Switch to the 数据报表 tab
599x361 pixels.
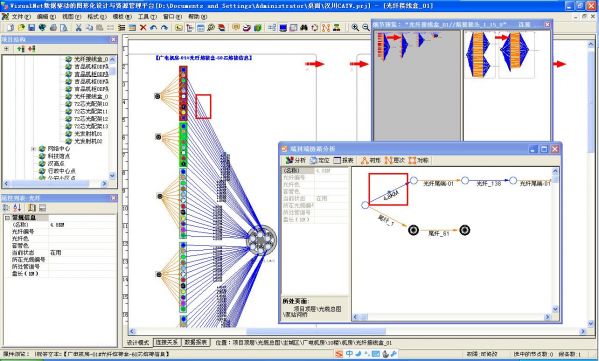196,342
